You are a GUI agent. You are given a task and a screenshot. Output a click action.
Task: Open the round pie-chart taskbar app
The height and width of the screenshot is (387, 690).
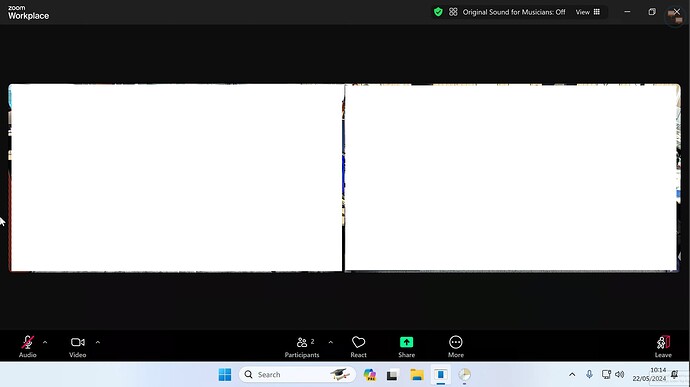pos(464,375)
